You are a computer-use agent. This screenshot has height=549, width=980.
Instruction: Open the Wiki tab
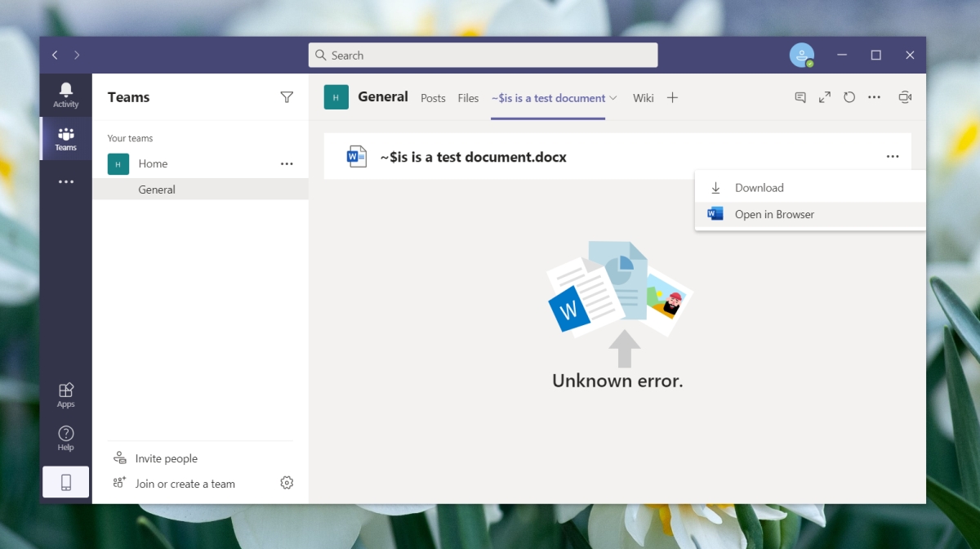click(644, 98)
